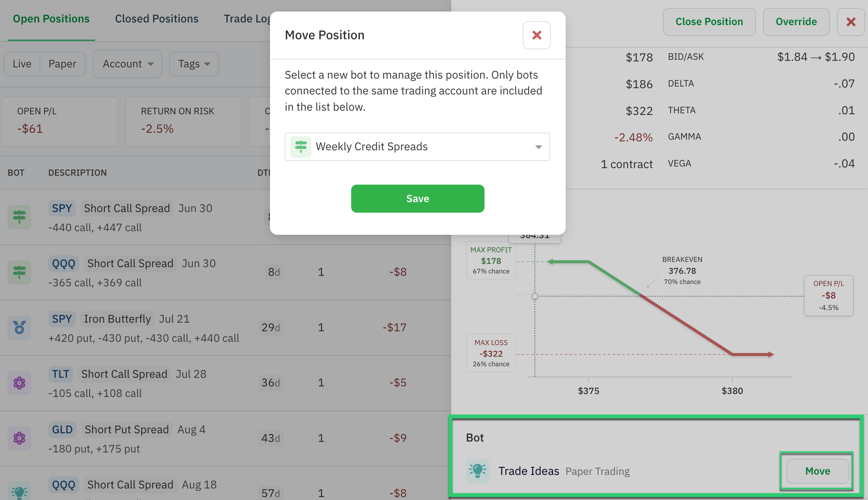868x500 pixels.
Task: Save the new bot assignment
Action: pos(417,198)
